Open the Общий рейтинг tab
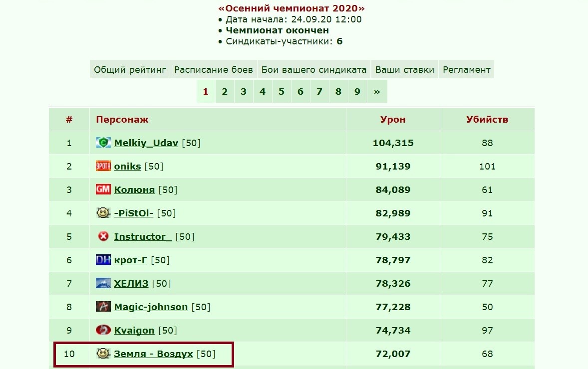 (130, 70)
